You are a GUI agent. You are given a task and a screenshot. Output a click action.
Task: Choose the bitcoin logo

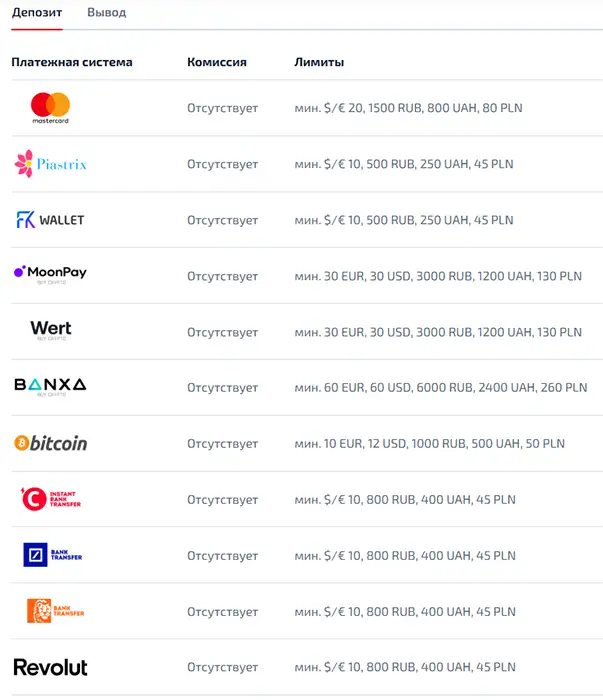click(x=50, y=443)
